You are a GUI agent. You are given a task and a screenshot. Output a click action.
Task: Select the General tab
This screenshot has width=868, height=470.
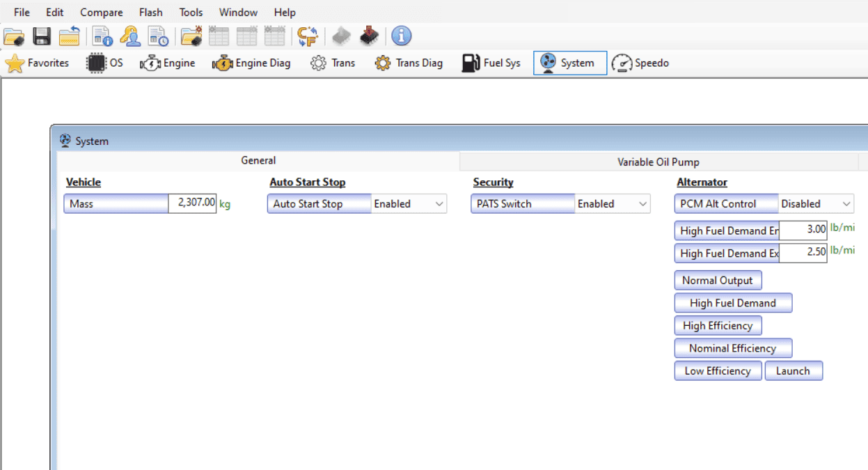click(258, 161)
